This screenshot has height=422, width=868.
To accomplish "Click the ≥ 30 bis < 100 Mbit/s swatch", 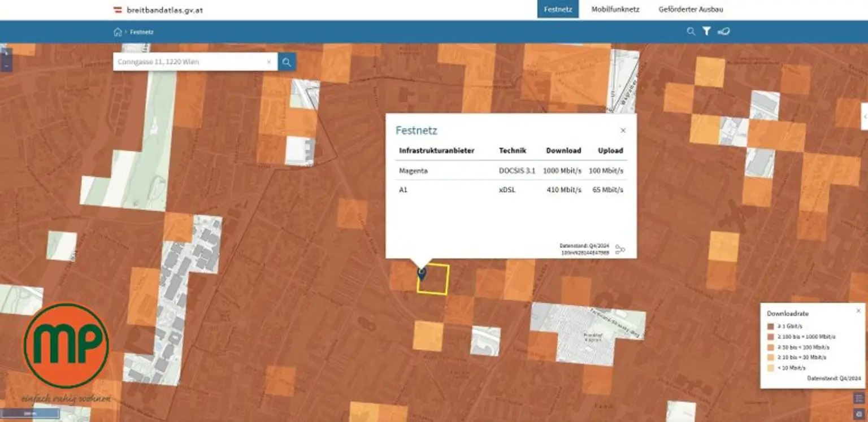I will [x=770, y=347].
